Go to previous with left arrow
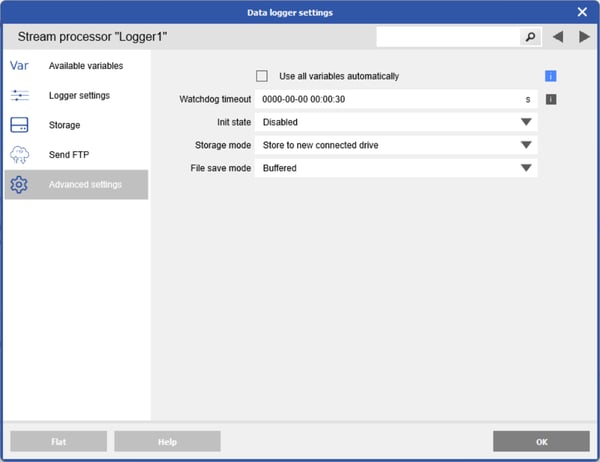The height and width of the screenshot is (462, 600). point(558,37)
